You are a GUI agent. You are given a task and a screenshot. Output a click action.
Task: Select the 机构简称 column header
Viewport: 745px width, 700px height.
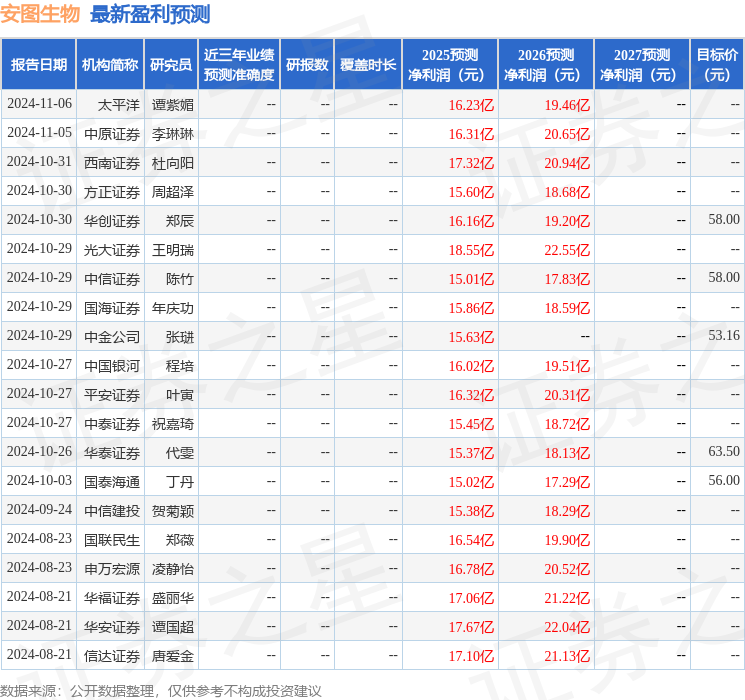pos(110,65)
